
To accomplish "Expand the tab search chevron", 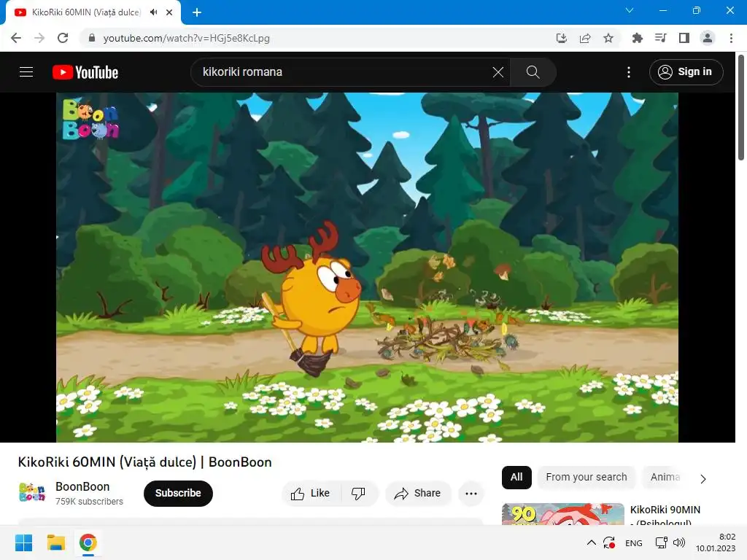I will [x=630, y=10].
